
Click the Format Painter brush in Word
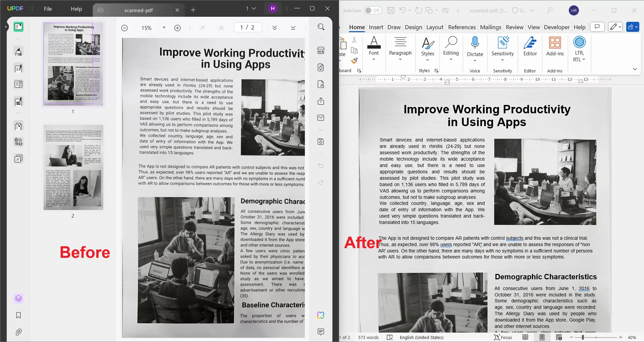coord(354,61)
